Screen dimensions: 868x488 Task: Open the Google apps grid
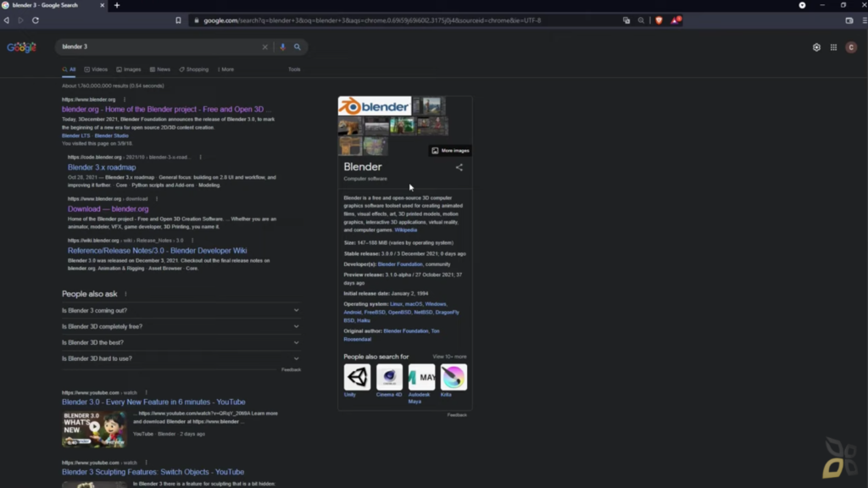pyautogui.click(x=834, y=47)
